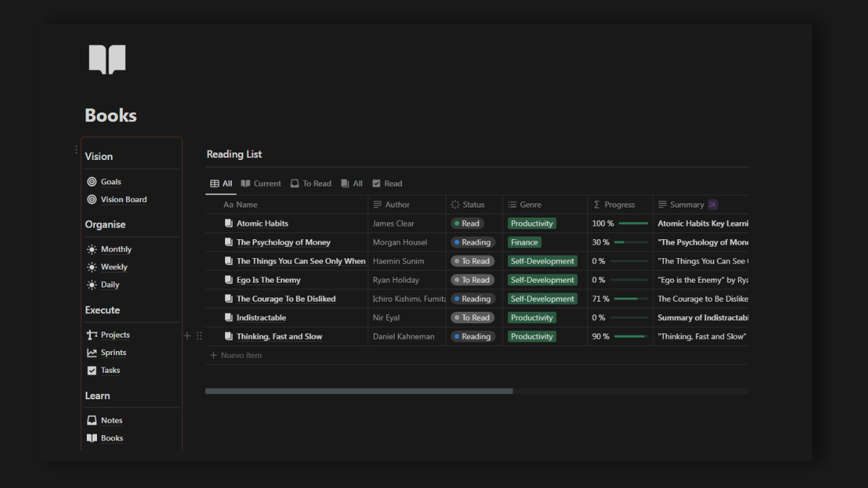Click Self-Development tag for Ego Is The Enemy
Image resolution: width=868 pixels, height=488 pixels.
[x=542, y=280]
